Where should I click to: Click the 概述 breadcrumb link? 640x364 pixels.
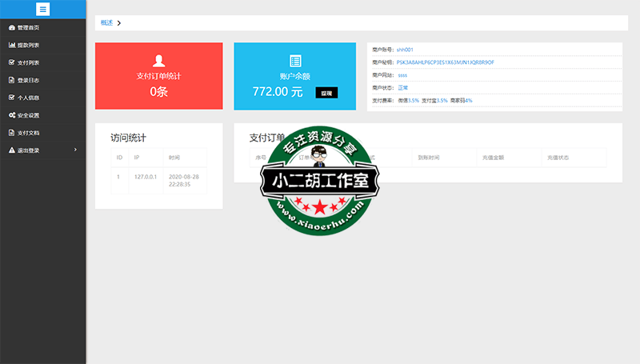pos(106,23)
